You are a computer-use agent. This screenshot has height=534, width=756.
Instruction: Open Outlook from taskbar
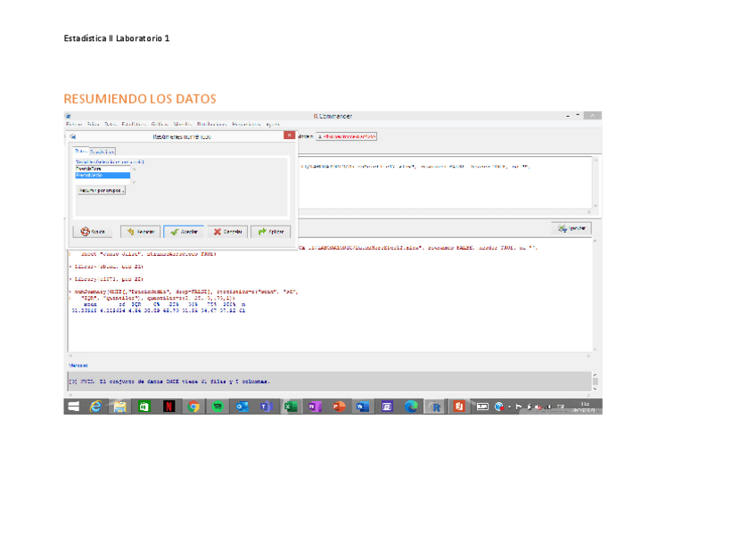pyautogui.click(x=242, y=407)
